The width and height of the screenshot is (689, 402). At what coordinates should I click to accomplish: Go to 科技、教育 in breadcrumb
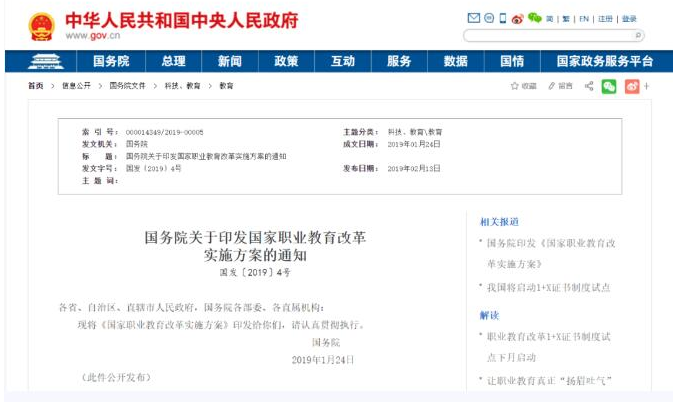tap(182, 86)
